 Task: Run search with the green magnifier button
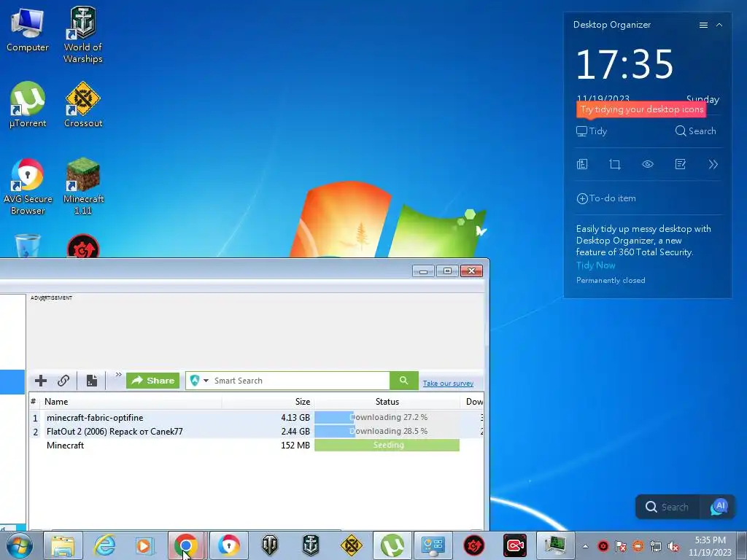click(x=403, y=381)
